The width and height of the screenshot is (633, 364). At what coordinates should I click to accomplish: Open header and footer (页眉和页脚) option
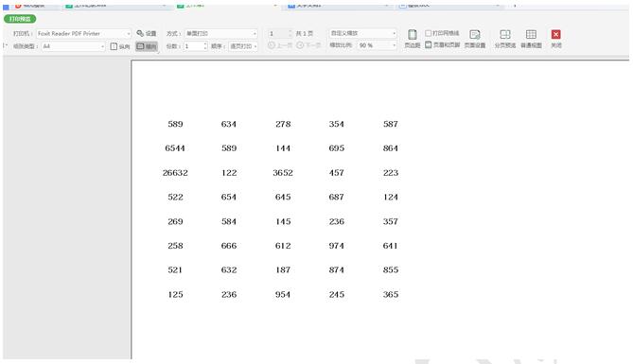pos(443,44)
